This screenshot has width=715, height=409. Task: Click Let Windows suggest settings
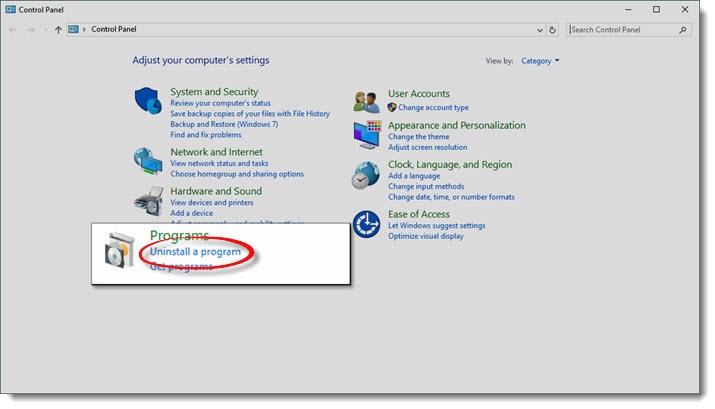click(437, 226)
